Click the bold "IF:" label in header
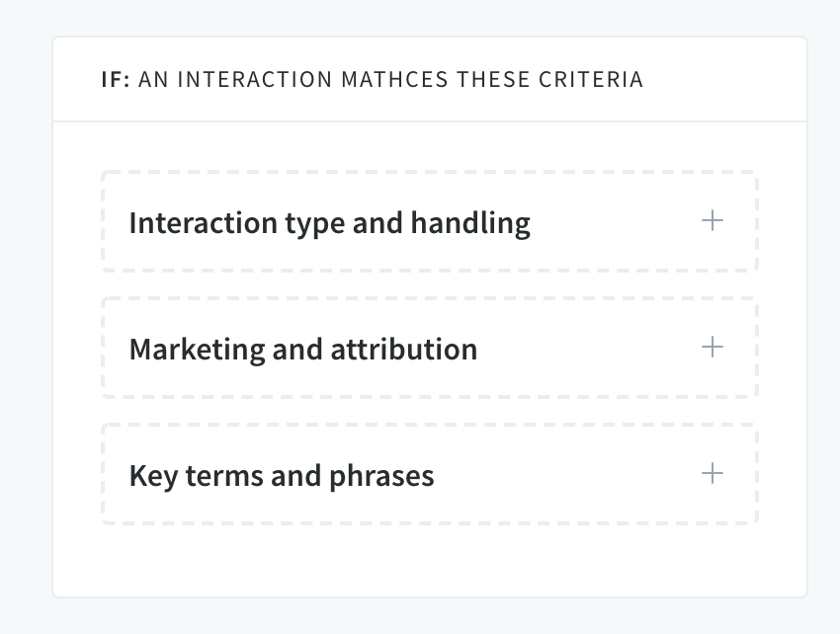The height and width of the screenshot is (634, 840). pos(116,79)
